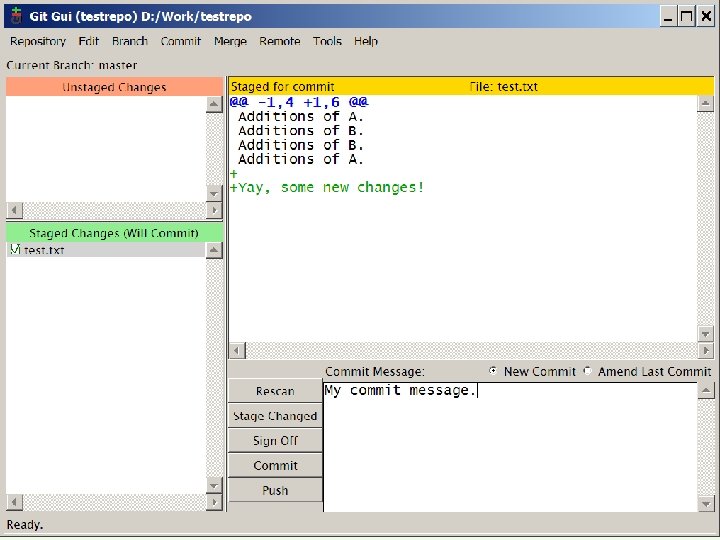Open the Branch menu
Screen dimensions: 720x540
tap(129, 41)
